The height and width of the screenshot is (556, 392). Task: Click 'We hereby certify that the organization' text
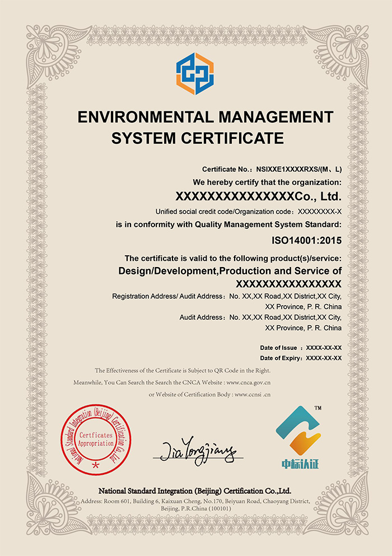[267, 183]
